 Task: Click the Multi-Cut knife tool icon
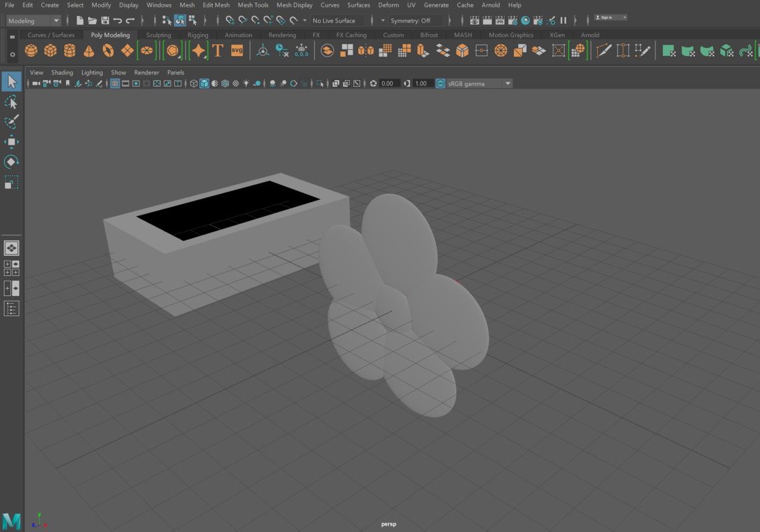click(604, 51)
